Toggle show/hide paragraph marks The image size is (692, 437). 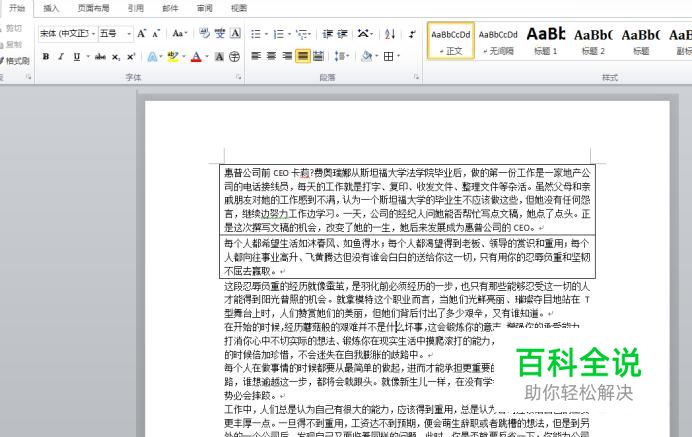tap(412, 34)
